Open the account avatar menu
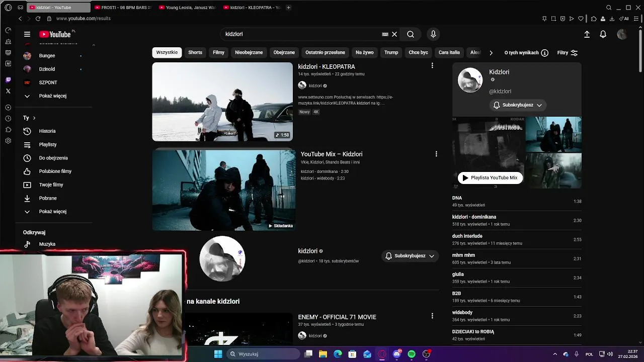644x362 pixels. pos(622,34)
